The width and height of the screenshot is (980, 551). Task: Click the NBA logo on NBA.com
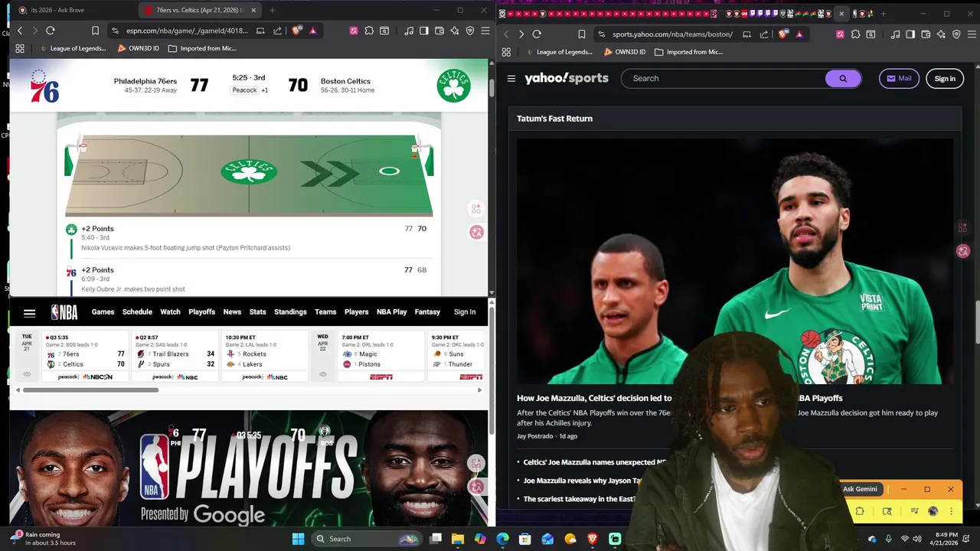coord(64,312)
